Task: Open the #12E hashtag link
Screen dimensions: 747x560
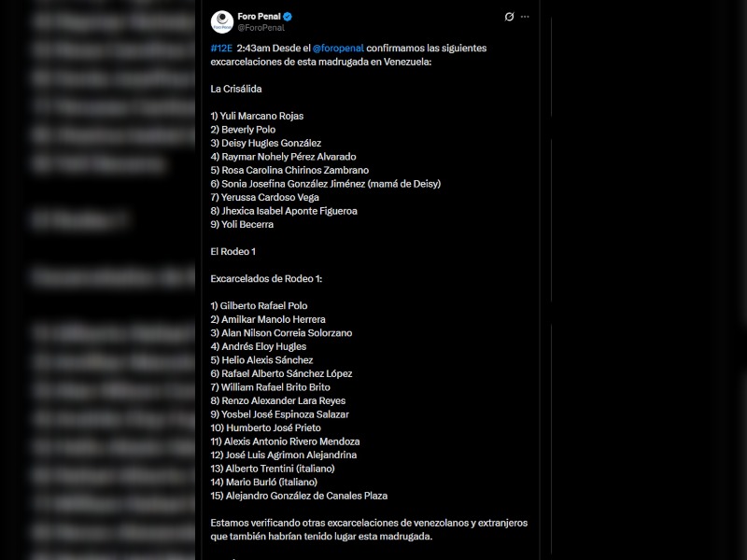Action: coord(221,48)
